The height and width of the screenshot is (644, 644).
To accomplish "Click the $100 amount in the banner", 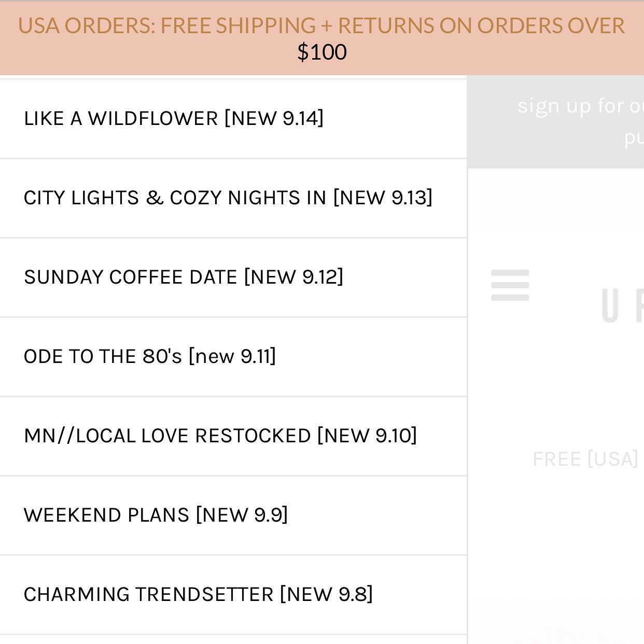I will [322, 52].
